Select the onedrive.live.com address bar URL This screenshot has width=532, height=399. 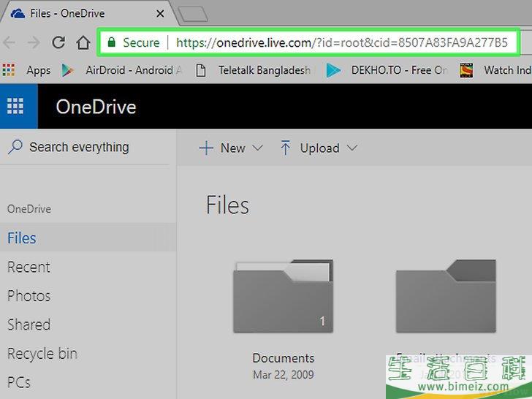click(342, 42)
